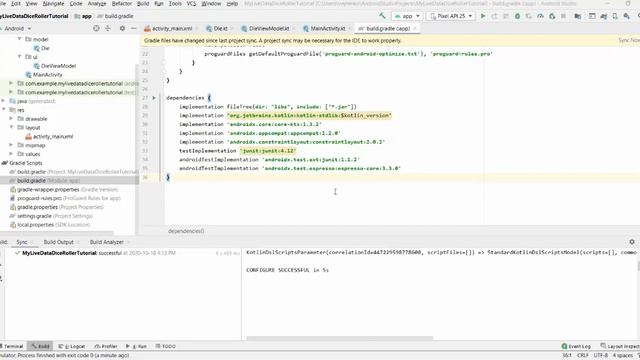This screenshot has width=640, height=360.
Task: Hide the project panel with minimize icon
Action: pos(133,29)
